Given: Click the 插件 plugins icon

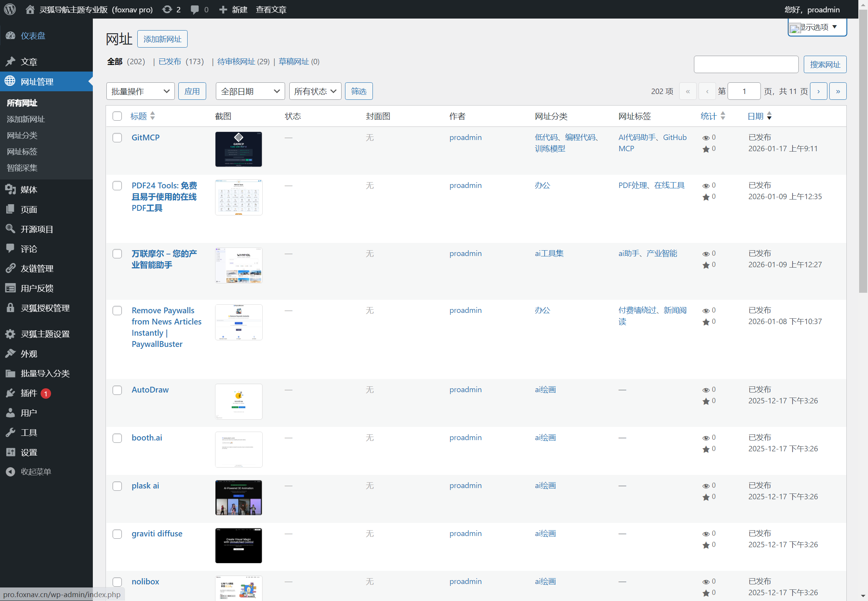Looking at the screenshot, I should pos(10,393).
